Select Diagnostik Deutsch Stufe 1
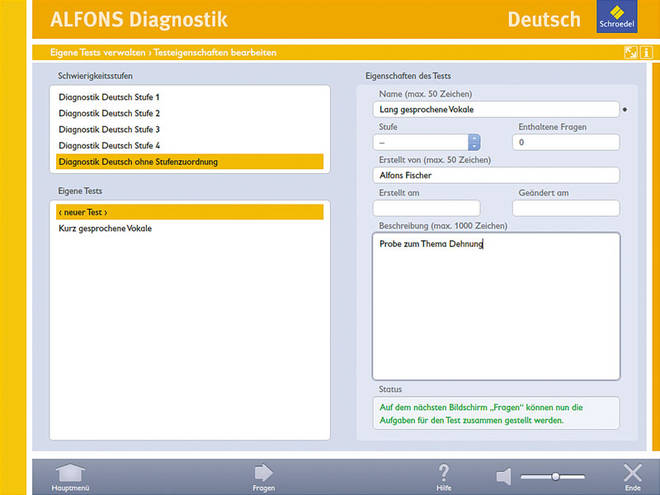 (x=190, y=97)
